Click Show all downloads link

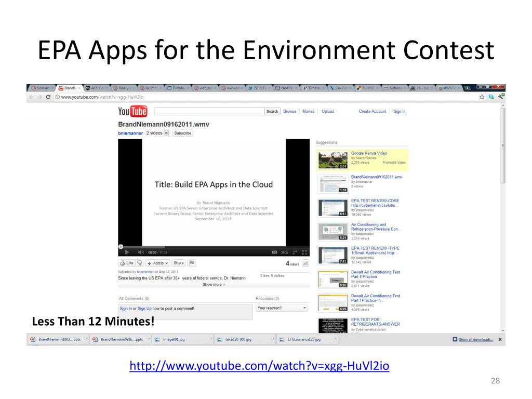coord(476,340)
